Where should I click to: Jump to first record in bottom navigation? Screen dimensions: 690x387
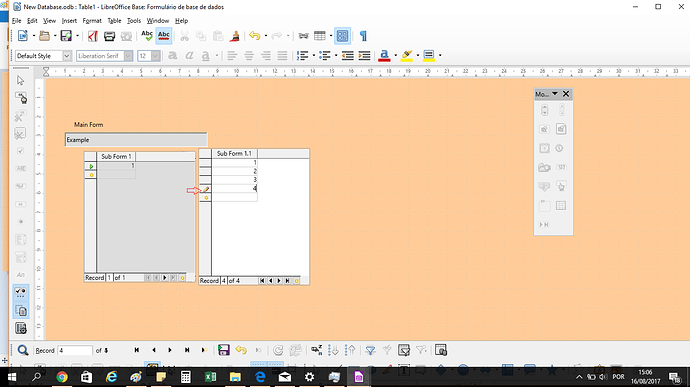coord(137,350)
